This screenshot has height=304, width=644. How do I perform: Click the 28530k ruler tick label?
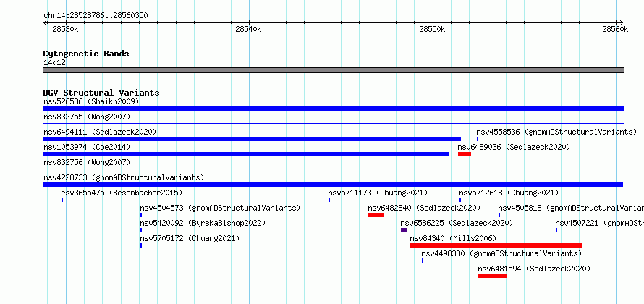click(65, 29)
